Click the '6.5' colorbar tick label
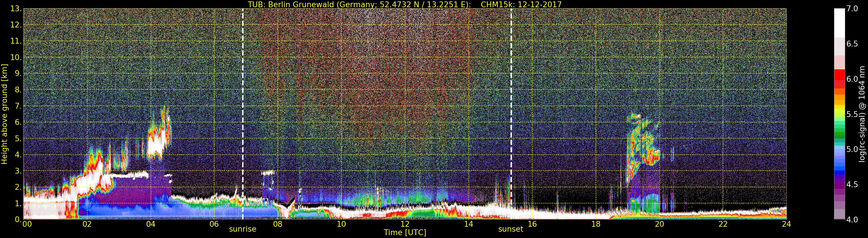 [x=852, y=44]
